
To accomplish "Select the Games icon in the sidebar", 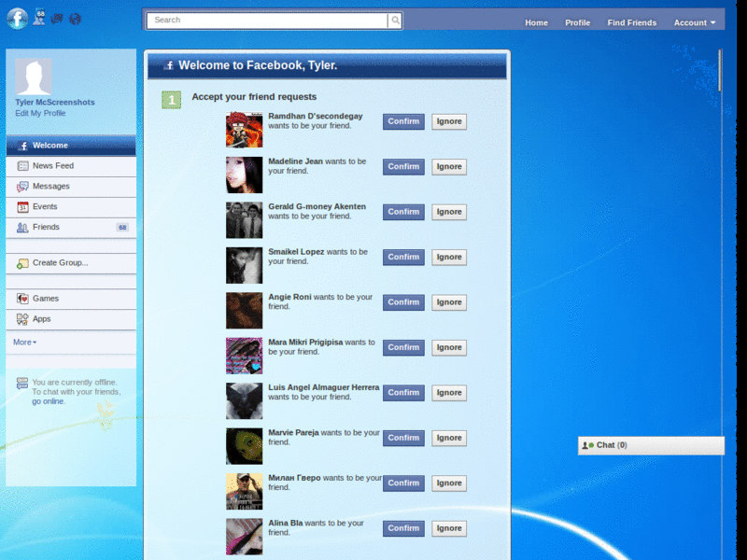I will coord(23,299).
